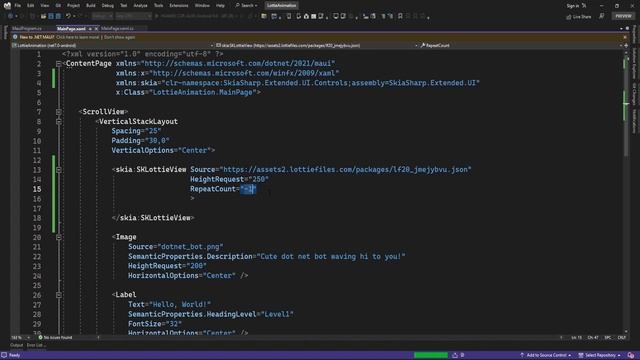Click the Sign in link
Image resolution: width=640 pixels, height=360 pixels.
coord(573,6)
